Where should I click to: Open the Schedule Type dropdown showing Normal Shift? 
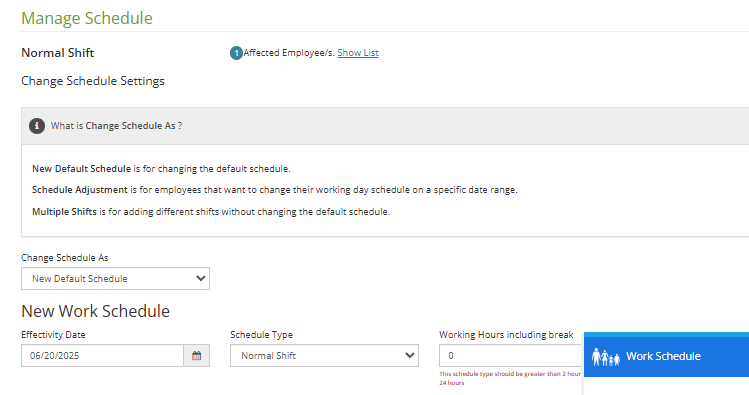point(324,355)
